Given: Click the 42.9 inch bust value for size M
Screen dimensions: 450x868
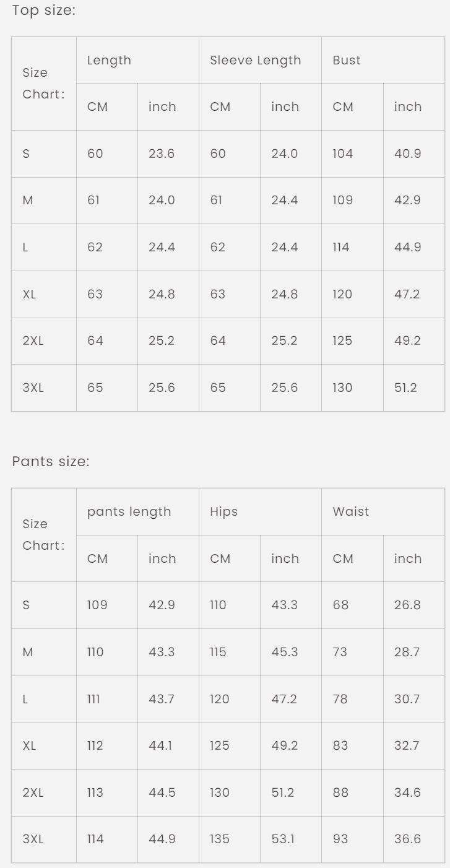Looking at the screenshot, I should (407, 200).
